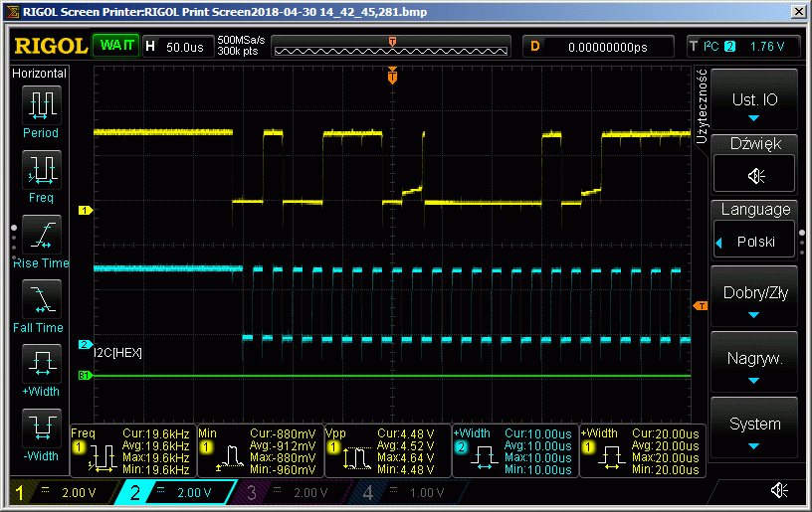Enable channel 3 tab

[x=293, y=492]
